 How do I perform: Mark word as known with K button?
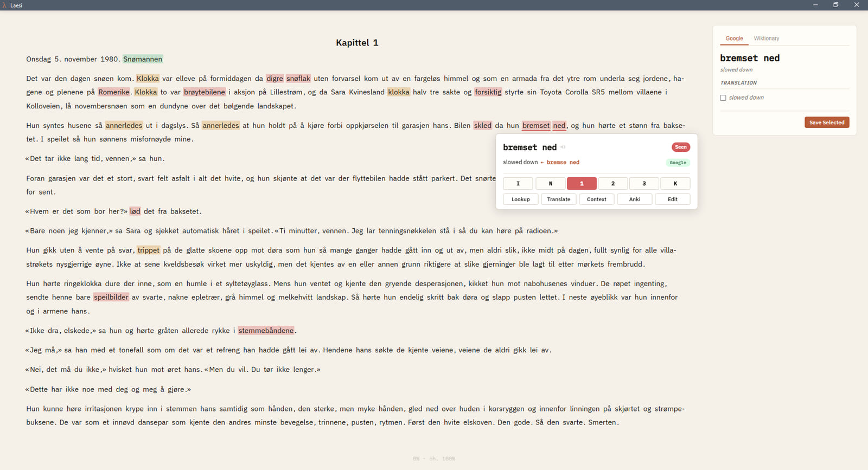[x=675, y=183]
